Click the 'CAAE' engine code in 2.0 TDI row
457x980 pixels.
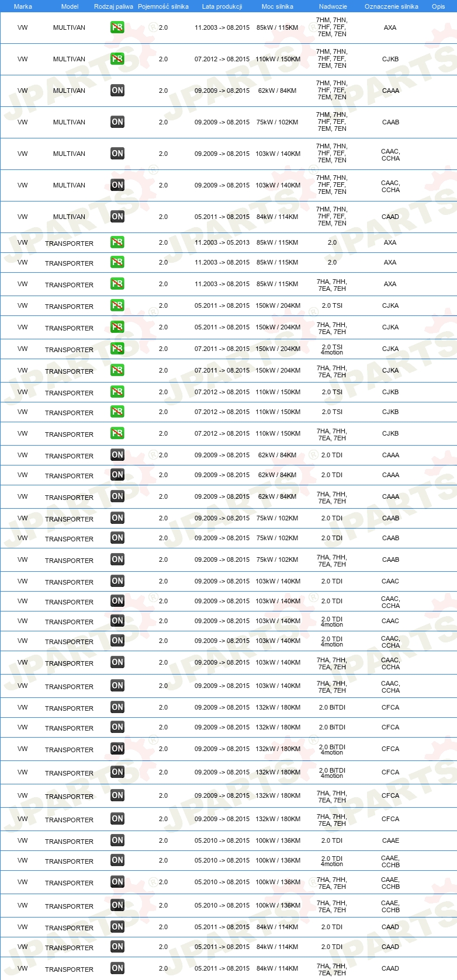(x=390, y=840)
